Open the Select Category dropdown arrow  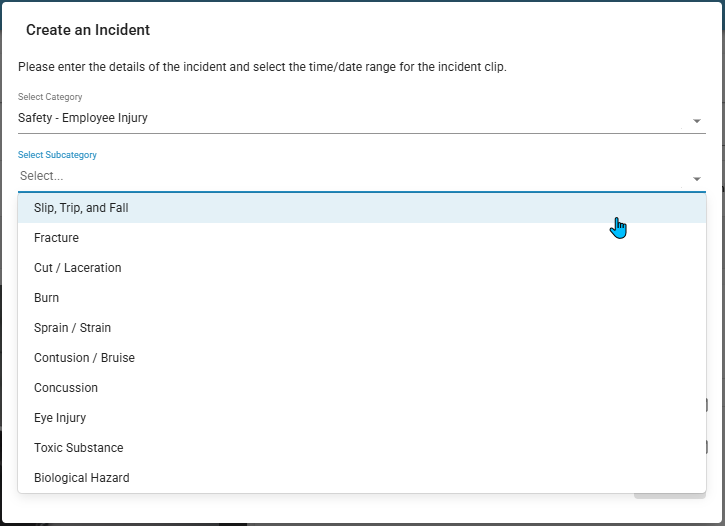pos(696,121)
